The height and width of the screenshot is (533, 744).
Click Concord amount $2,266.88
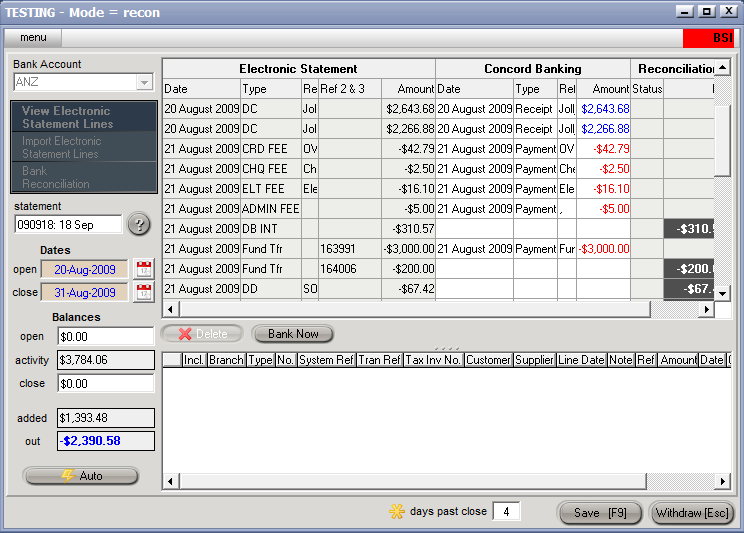[x=605, y=129]
